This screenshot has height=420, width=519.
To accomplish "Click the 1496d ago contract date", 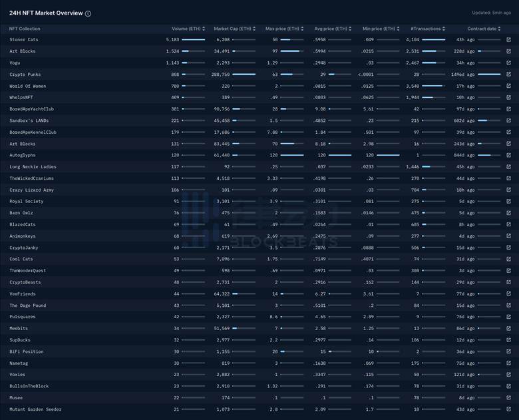I will tap(462, 75).
